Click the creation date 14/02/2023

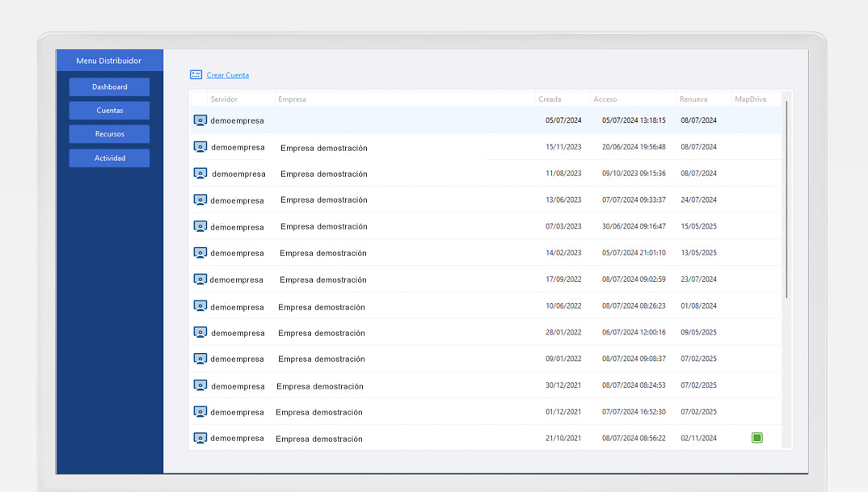click(x=563, y=253)
